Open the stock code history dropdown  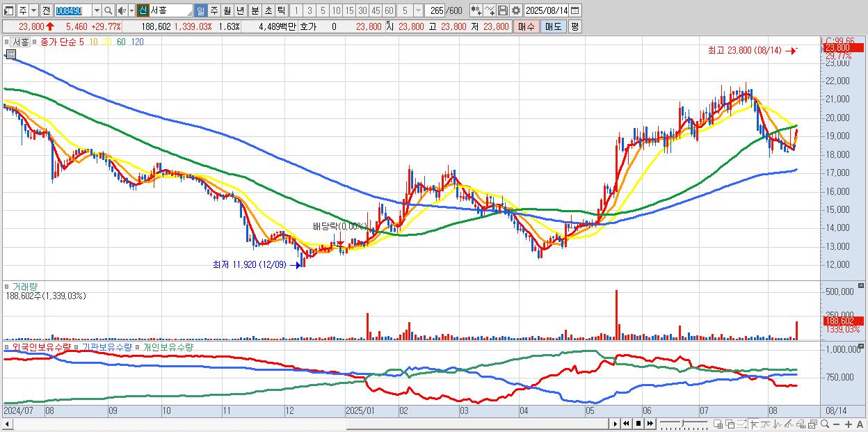pyautogui.click(x=97, y=10)
